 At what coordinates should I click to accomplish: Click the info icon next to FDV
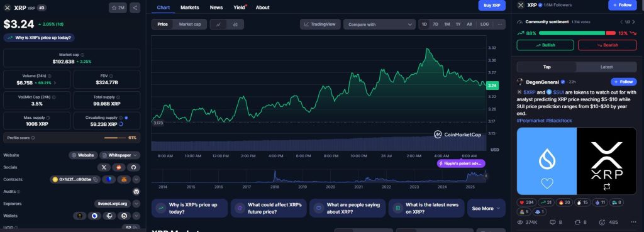click(x=111, y=76)
